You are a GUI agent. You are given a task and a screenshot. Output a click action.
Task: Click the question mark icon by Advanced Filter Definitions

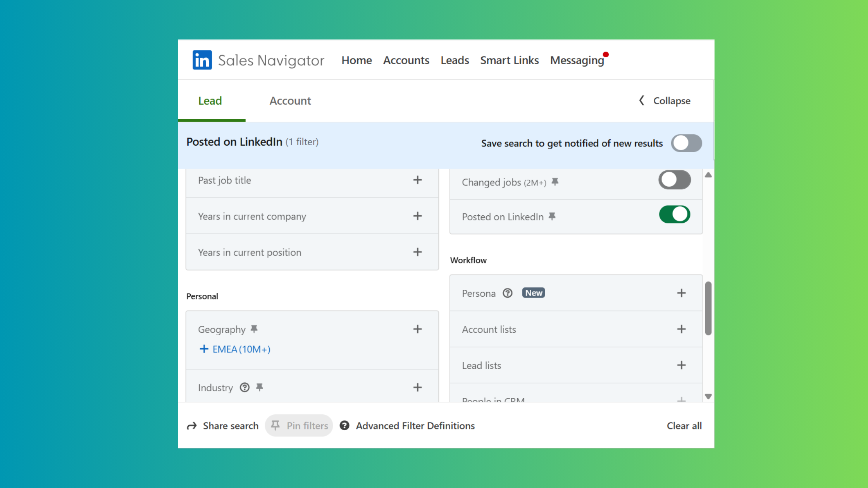point(344,426)
